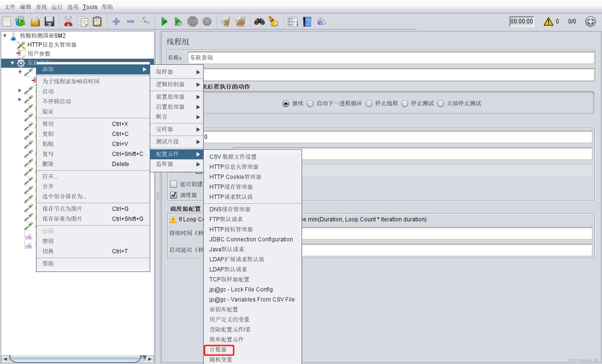Click the Copy icon in toolbar
Screen dimensions: 602x364
pos(83,21)
